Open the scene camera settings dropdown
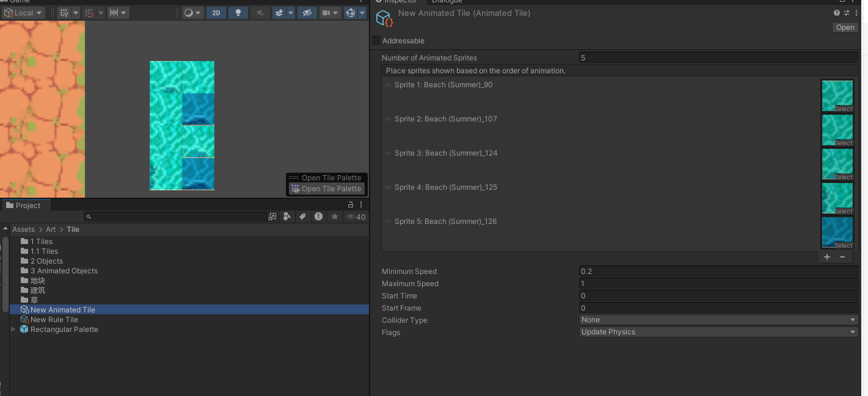This screenshot has height=396, width=868. (x=330, y=13)
